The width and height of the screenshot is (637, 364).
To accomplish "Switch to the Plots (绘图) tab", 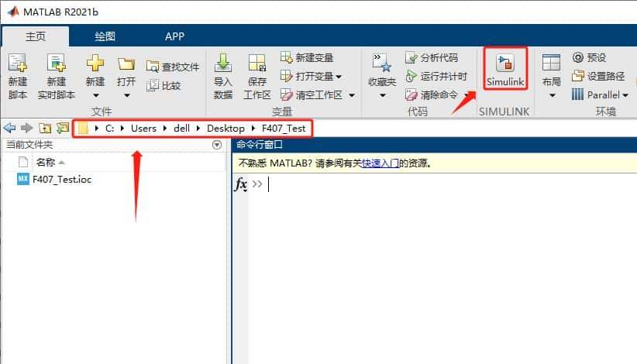I will coord(105,36).
